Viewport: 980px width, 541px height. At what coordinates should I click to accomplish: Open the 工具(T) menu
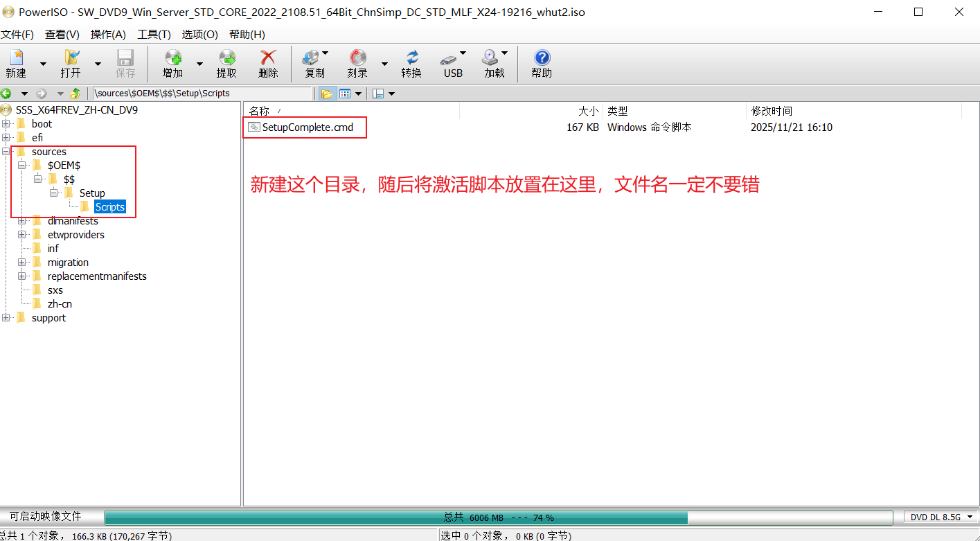pos(154,35)
